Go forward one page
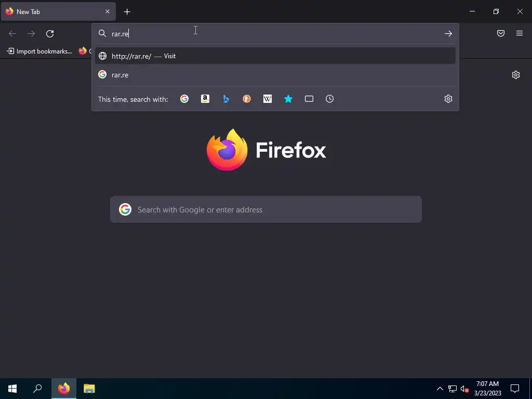This screenshot has height=399, width=532. tap(31, 34)
